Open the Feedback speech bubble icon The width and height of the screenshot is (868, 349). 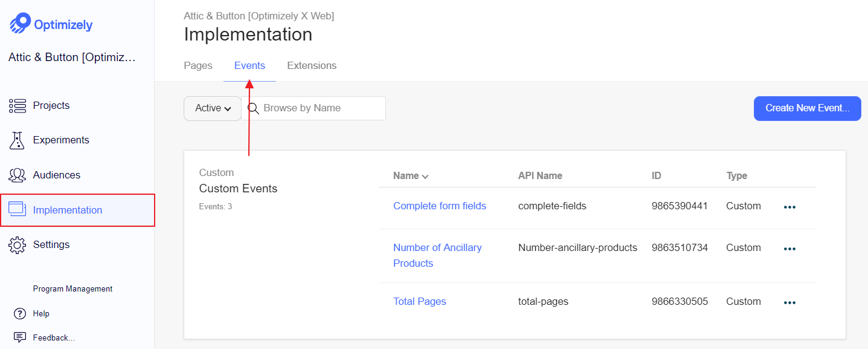pos(20,338)
